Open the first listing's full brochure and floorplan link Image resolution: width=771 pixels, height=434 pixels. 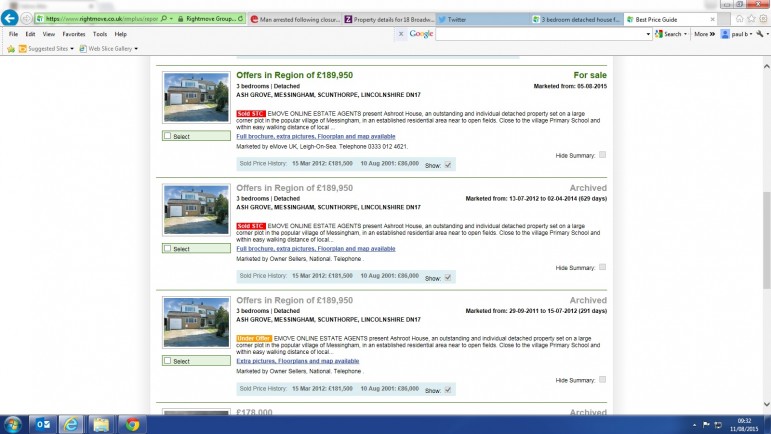coord(315,136)
